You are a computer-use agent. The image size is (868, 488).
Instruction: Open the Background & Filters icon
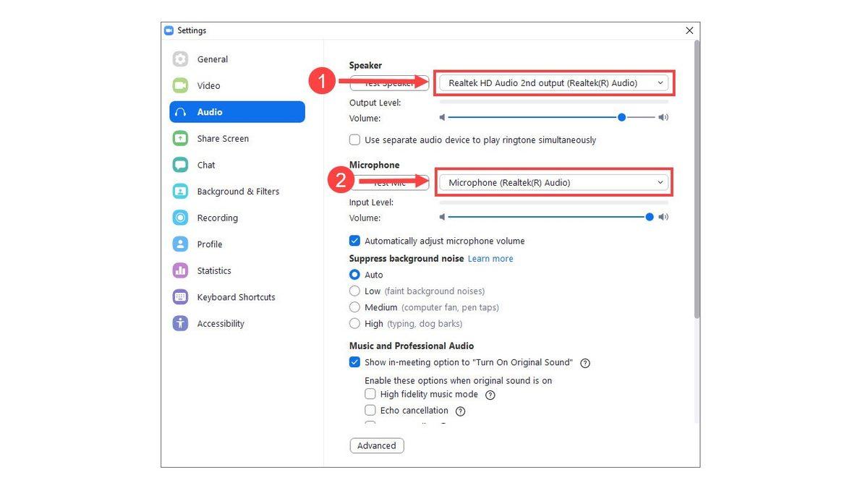(180, 192)
